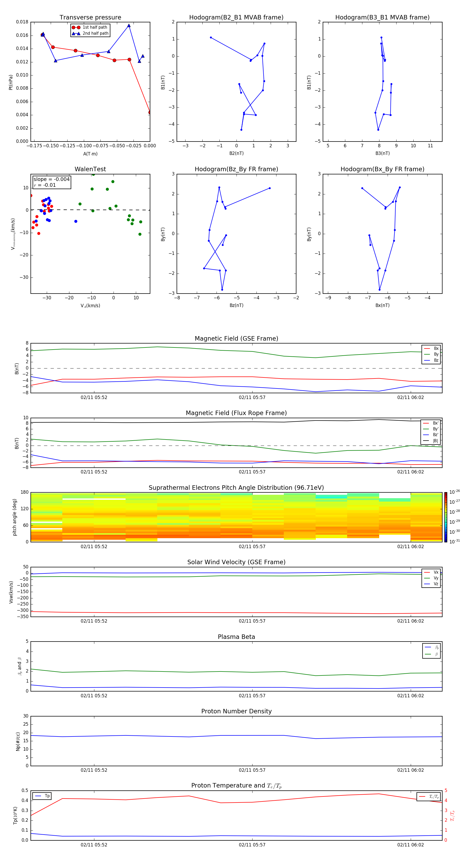Image resolution: width=473 pixels, height=868 pixels.
Task: Click the 'Plasma Beta' plot title
Action: (236, 637)
